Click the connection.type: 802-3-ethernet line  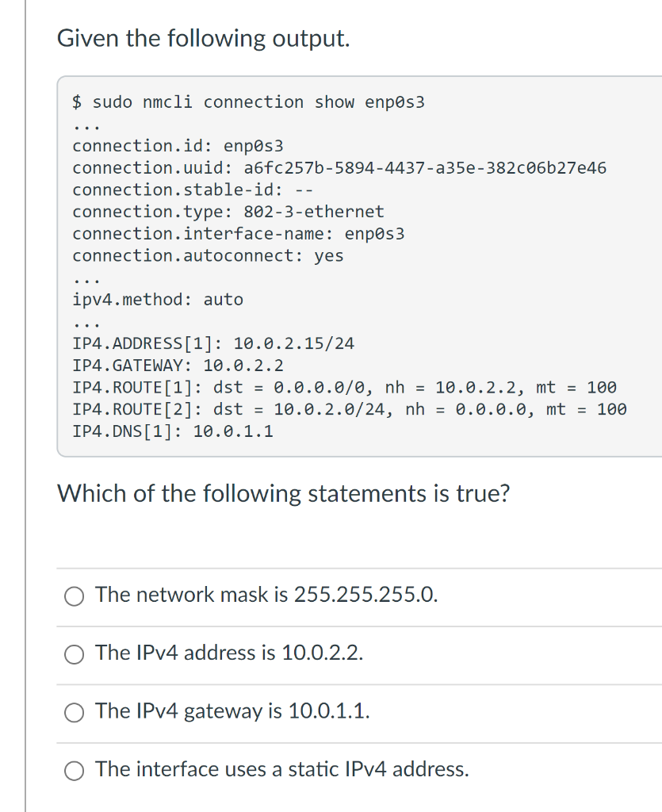coord(228,212)
